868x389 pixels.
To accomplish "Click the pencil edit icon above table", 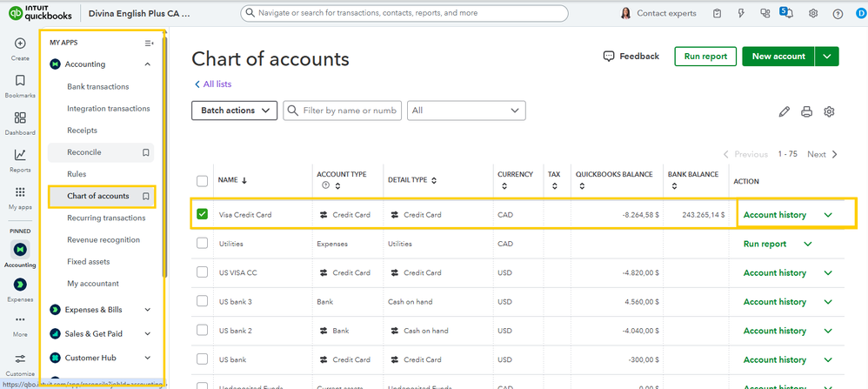I will pos(784,112).
